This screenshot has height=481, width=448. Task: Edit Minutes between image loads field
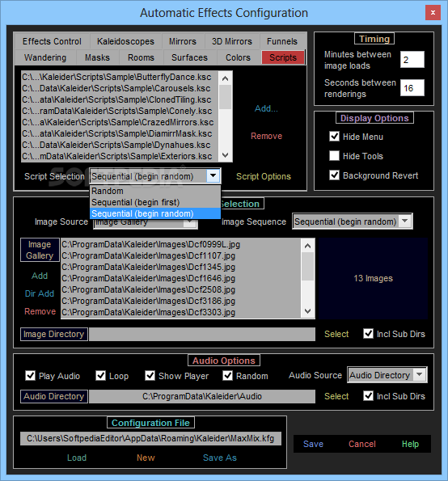412,60
